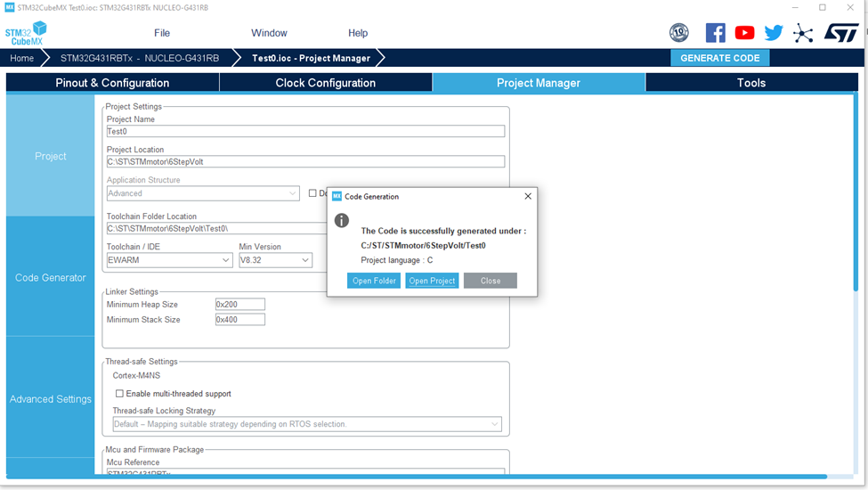Click the Project language : C text
868x490 pixels.
(x=397, y=260)
